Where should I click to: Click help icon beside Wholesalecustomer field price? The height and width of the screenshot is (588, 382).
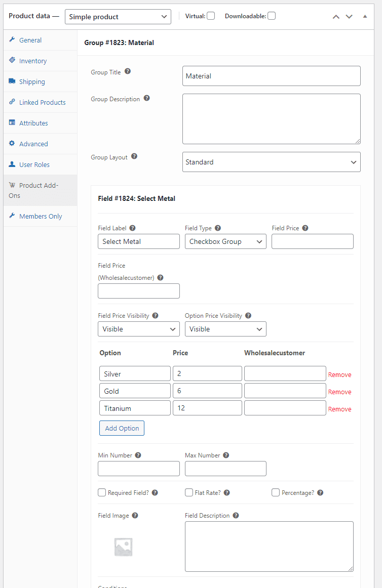161,278
